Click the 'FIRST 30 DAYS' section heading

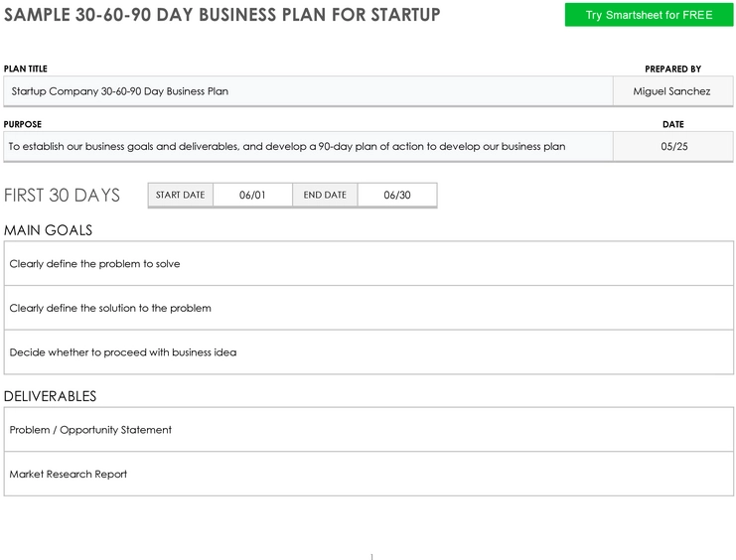pos(62,196)
